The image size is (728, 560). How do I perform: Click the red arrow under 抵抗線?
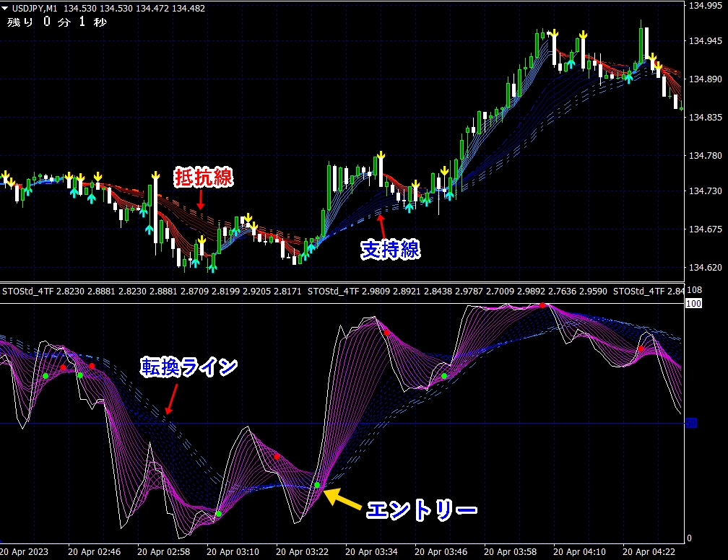point(201,199)
